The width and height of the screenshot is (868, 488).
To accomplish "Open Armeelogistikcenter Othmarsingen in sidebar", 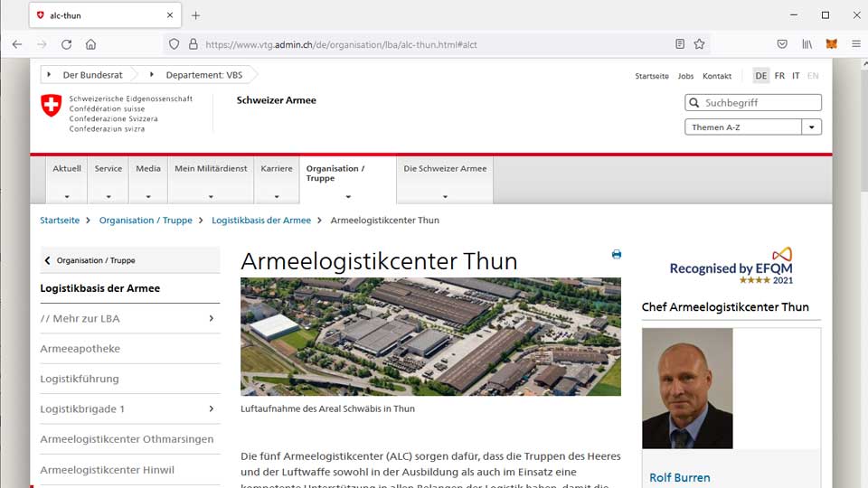I will coord(127,439).
